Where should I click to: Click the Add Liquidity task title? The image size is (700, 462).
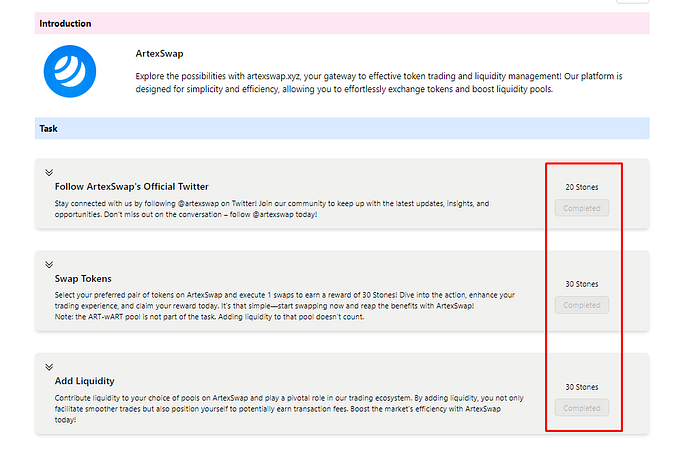[x=84, y=381]
